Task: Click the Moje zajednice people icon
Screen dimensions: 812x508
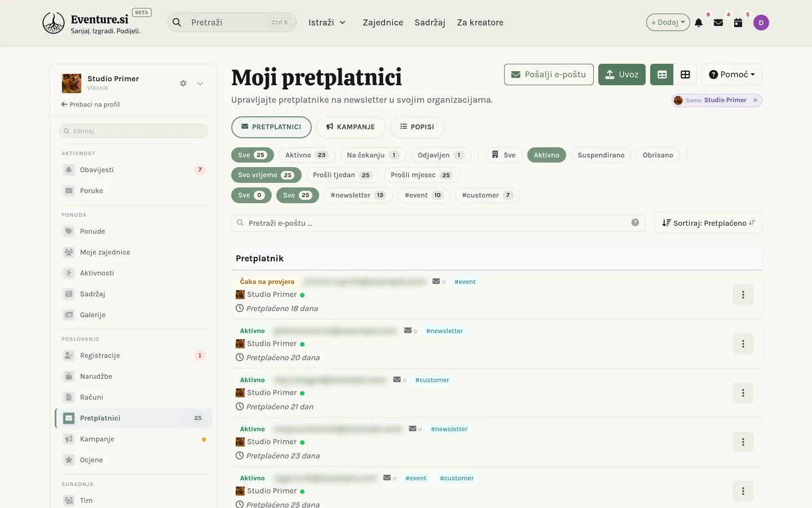Action: click(69, 252)
